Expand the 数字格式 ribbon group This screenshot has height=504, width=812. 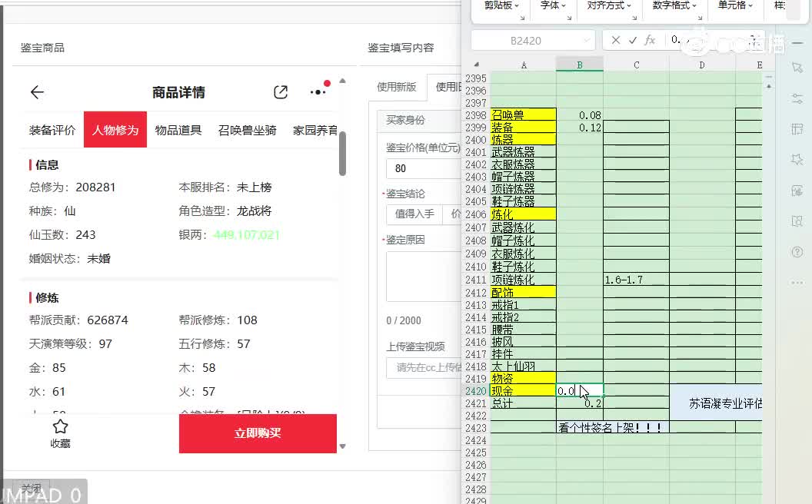(674, 5)
